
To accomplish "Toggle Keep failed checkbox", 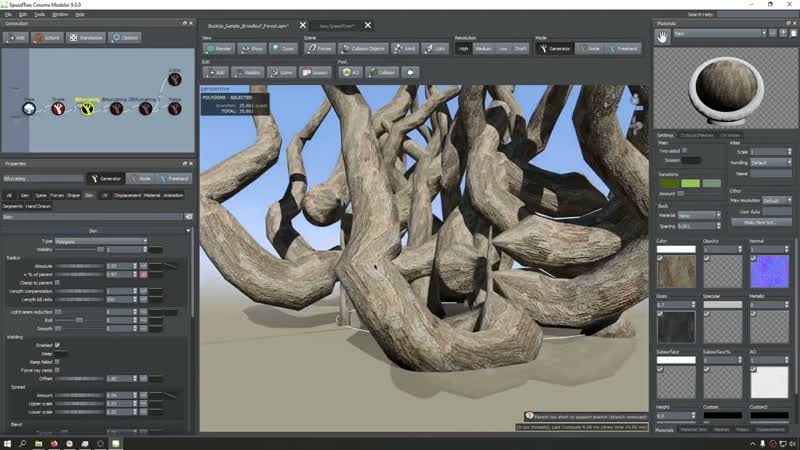I will pos(57,362).
